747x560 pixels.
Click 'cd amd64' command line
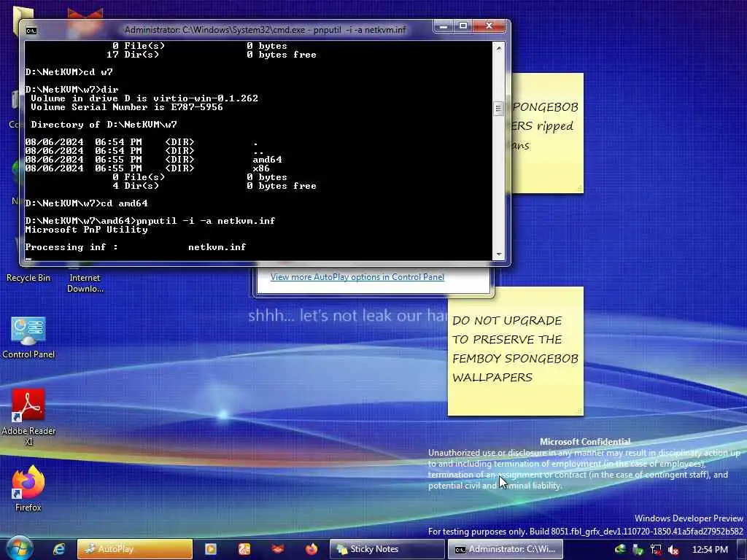coord(86,203)
